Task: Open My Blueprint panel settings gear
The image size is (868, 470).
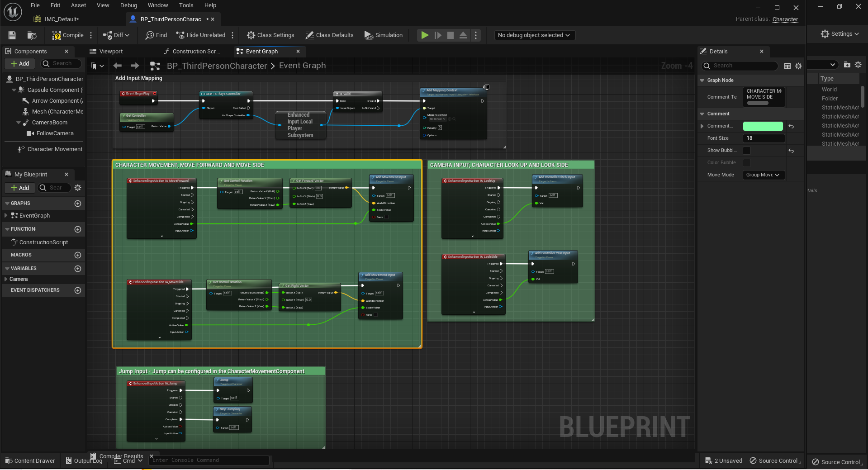Action: pos(78,188)
